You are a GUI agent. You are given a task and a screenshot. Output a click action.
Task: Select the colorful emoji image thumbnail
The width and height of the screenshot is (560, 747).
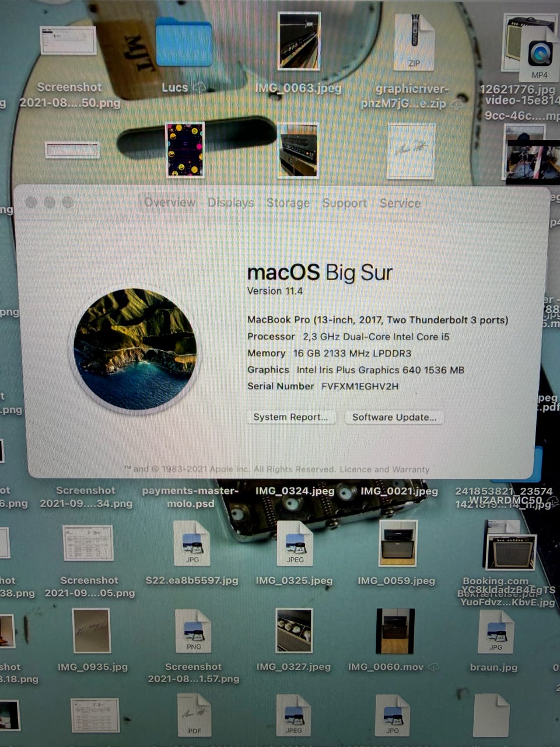click(x=185, y=149)
